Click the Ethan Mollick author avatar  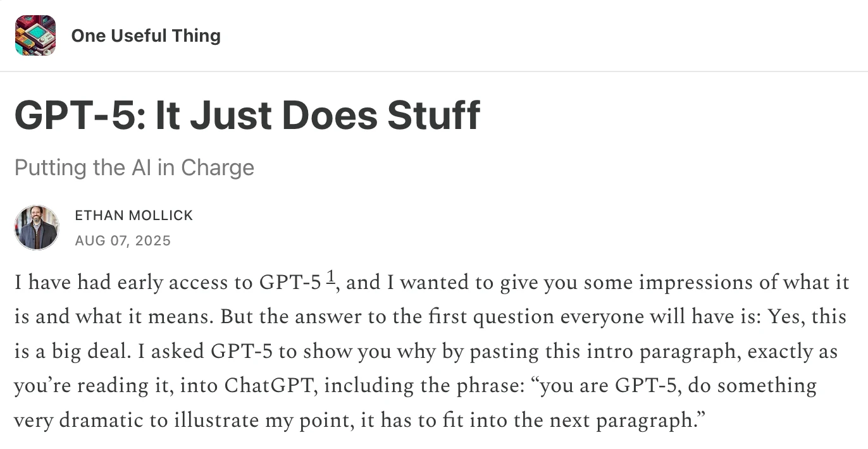click(37, 227)
